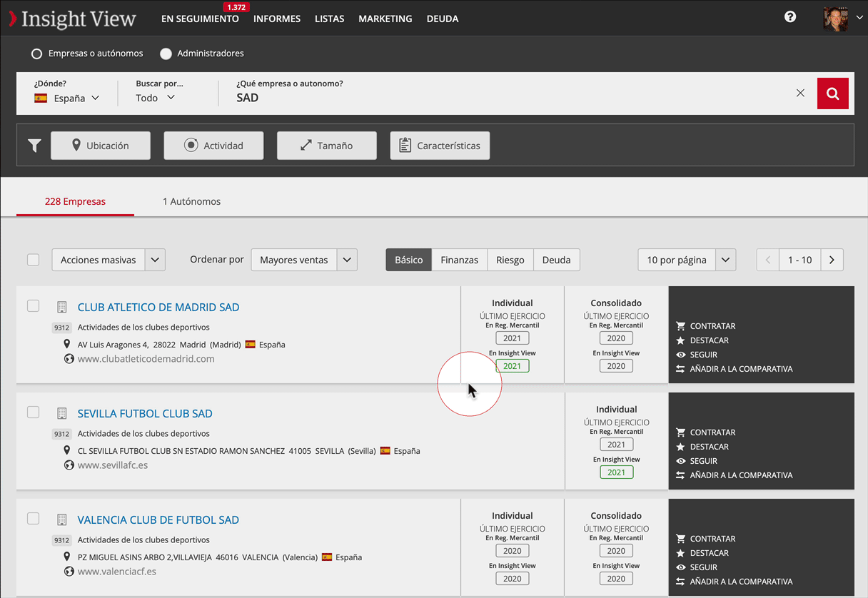Open the Buscar por Todo dropdown
The image size is (868, 598).
[x=156, y=98]
